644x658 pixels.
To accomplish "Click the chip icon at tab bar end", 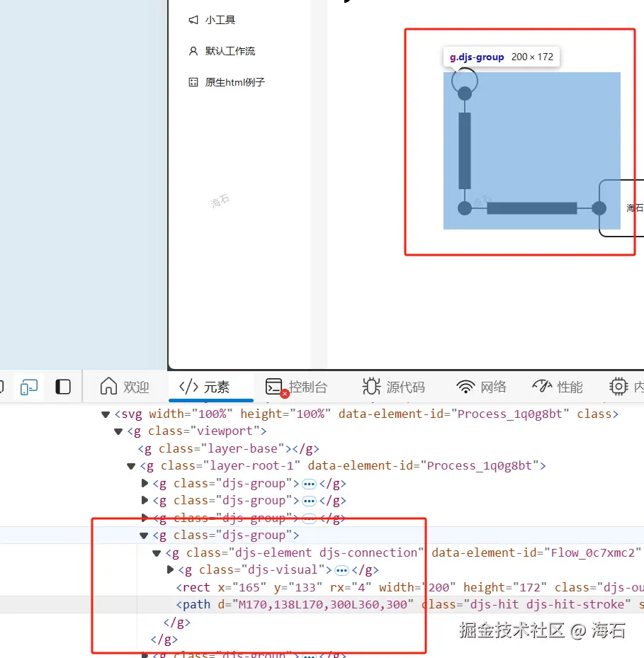I will coord(618,387).
